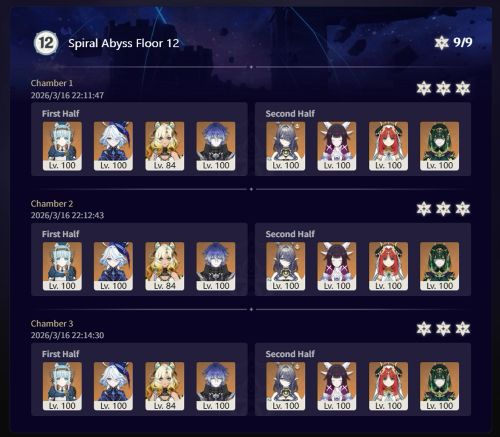
Task: Click Chamber 3 middle star rating icon
Action: coord(443,329)
